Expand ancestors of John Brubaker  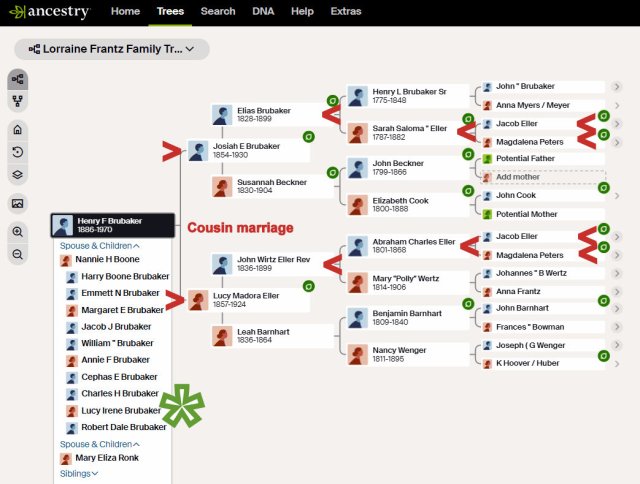click(x=616, y=87)
